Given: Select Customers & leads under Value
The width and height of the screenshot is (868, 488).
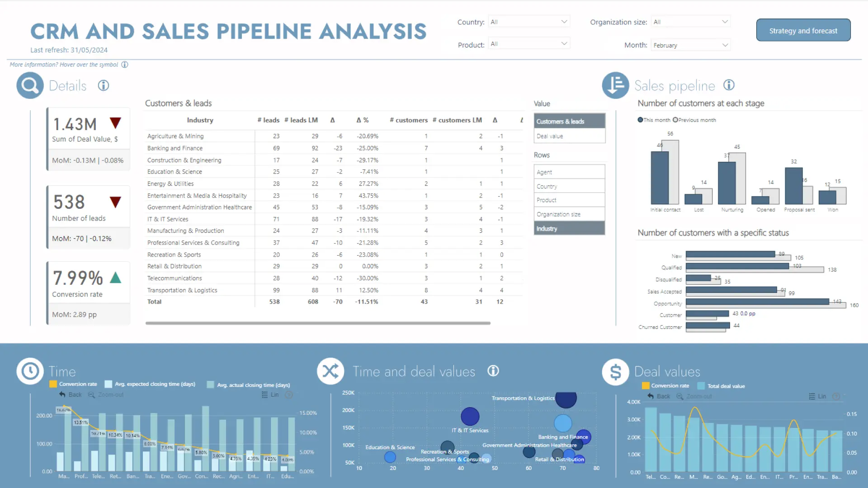Looking at the screenshot, I should [570, 121].
